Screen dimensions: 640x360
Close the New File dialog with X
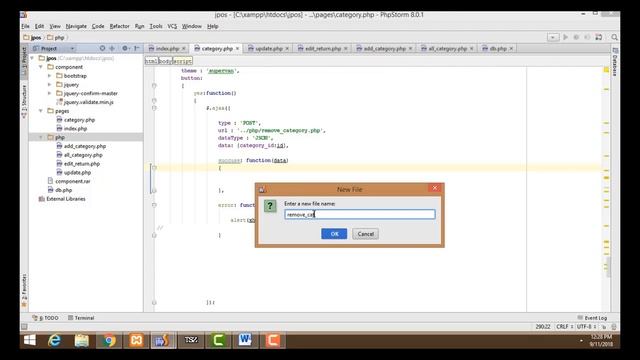point(435,188)
